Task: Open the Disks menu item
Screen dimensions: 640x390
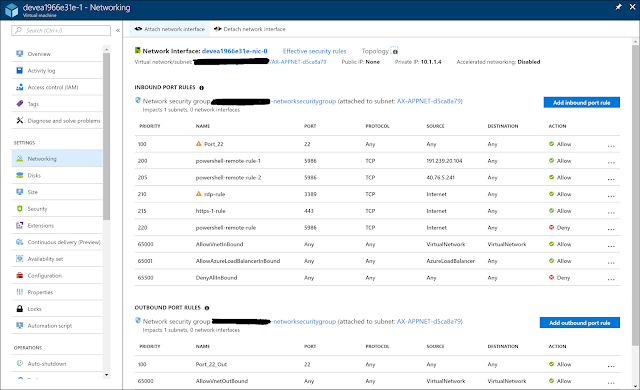Action: (x=57, y=175)
